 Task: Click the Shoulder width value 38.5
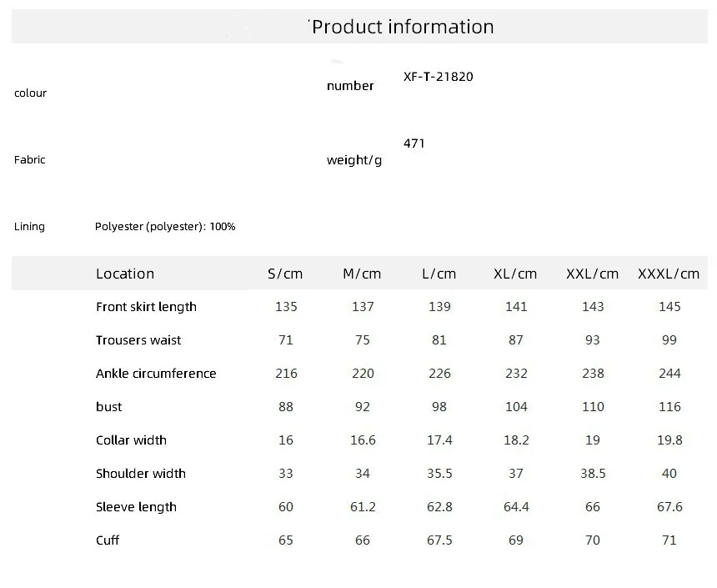[593, 473]
